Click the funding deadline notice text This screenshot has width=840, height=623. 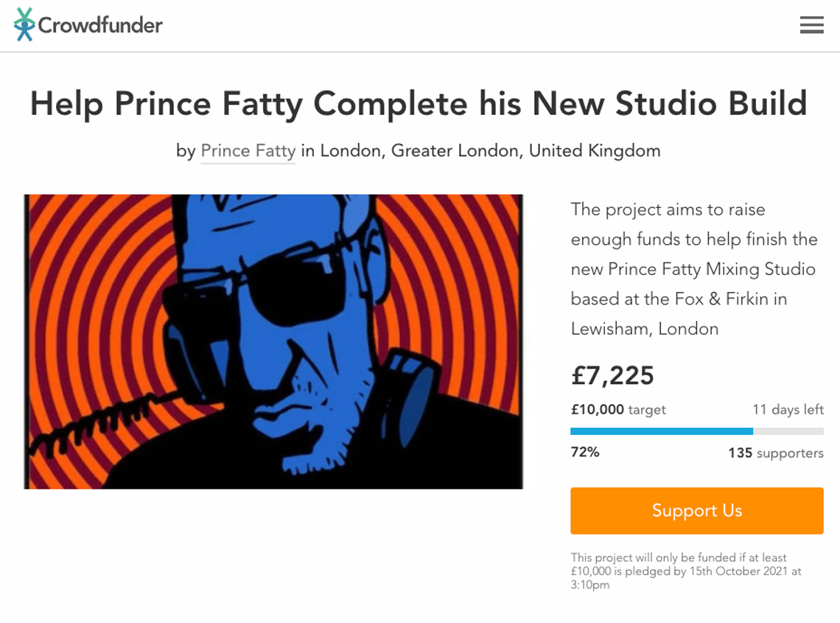tap(686, 571)
